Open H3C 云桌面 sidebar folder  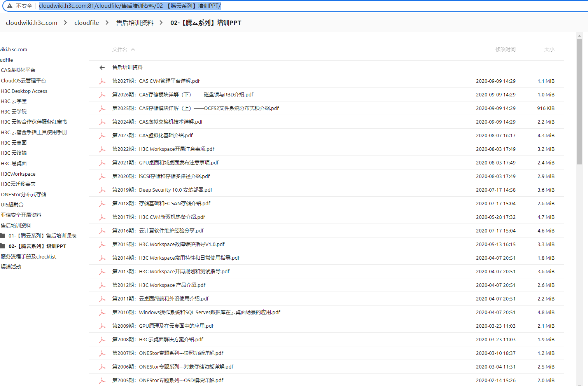tap(14, 143)
